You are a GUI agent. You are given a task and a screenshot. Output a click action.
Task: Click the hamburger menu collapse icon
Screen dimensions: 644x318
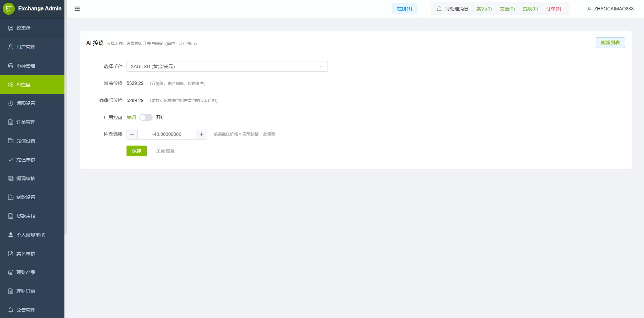point(77,9)
